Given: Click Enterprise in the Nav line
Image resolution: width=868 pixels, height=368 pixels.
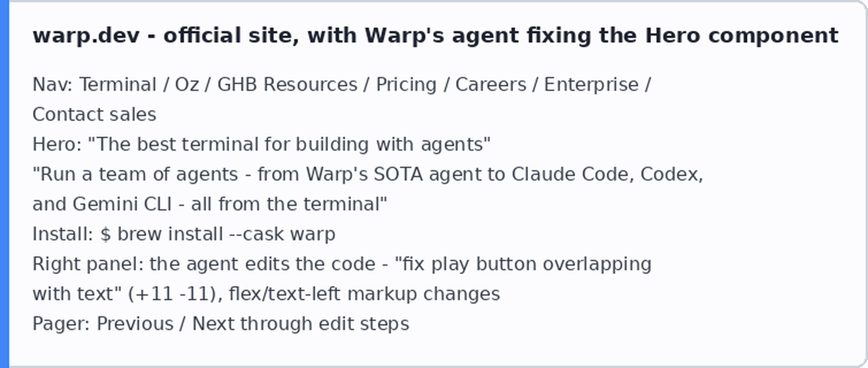Looking at the screenshot, I should point(591,85).
